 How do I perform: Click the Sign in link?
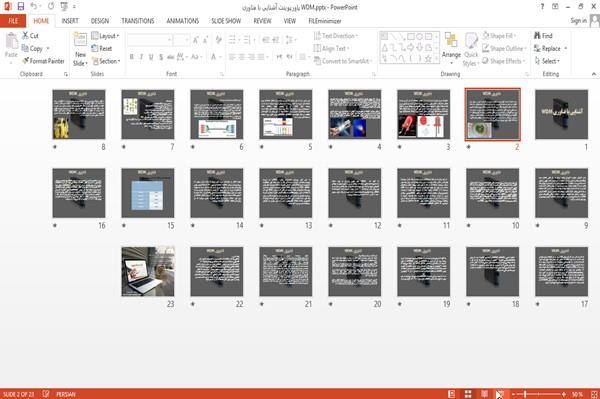point(578,21)
